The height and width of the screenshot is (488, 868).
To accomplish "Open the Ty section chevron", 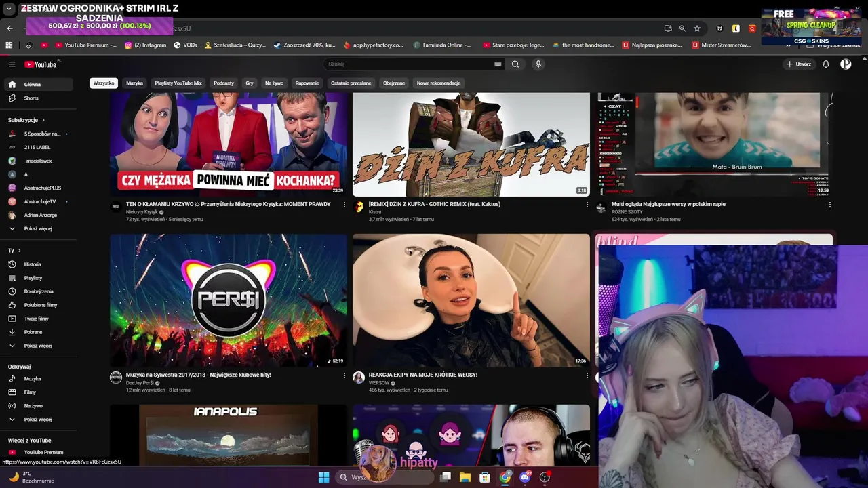I will [x=19, y=251].
